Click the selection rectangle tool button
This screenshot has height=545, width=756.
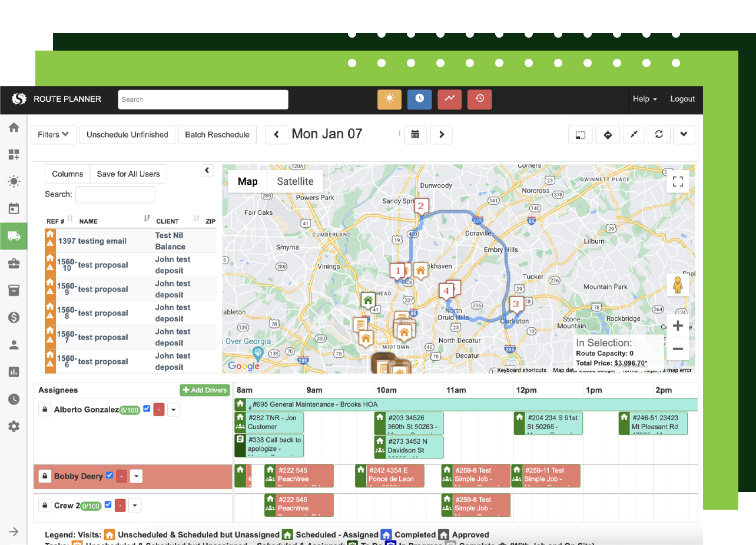click(x=581, y=134)
